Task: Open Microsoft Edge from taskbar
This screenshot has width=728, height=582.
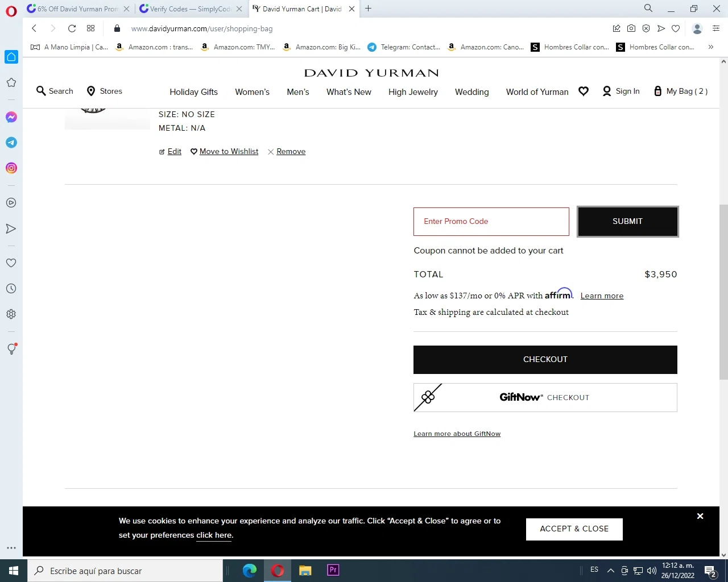Action: (x=250, y=571)
